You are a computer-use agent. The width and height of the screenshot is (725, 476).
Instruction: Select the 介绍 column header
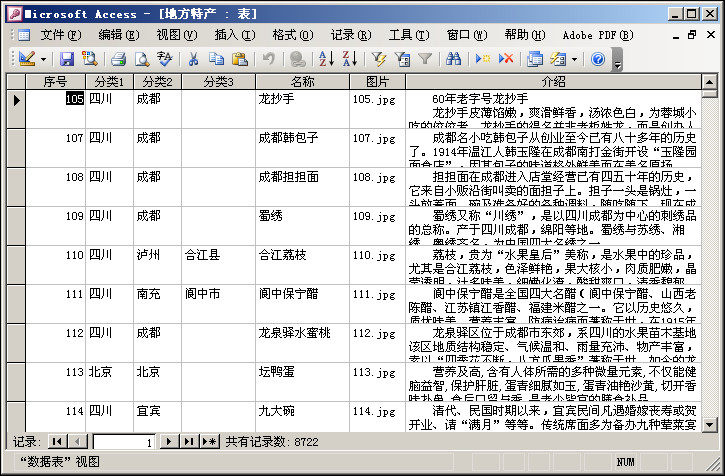coord(553,82)
